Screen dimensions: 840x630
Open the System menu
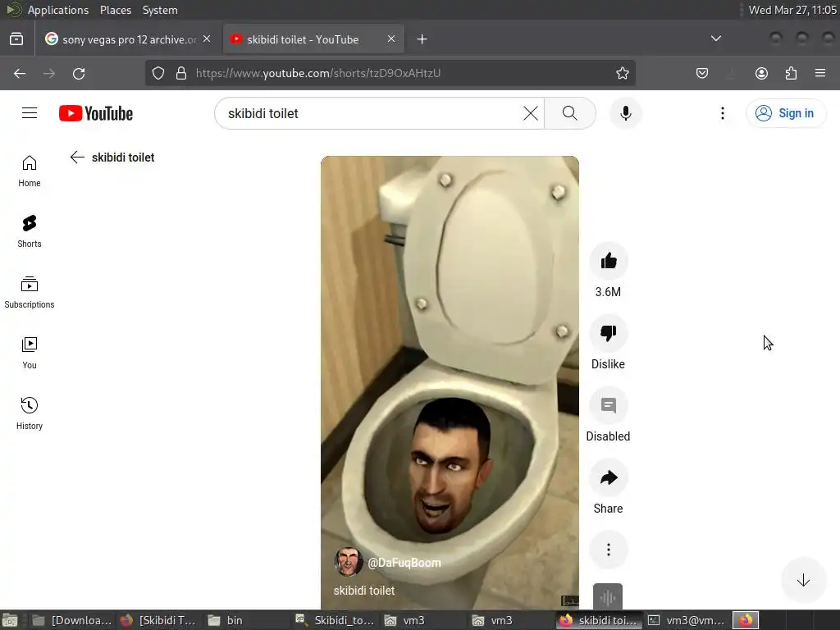[x=160, y=10]
